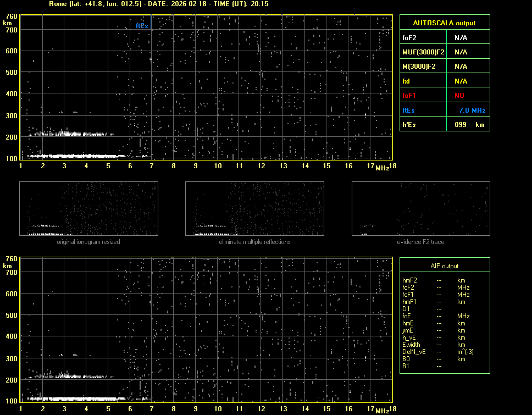Click the MHz axis label of the top ionogram
The image size is (532, 415).
coord(382,168)
